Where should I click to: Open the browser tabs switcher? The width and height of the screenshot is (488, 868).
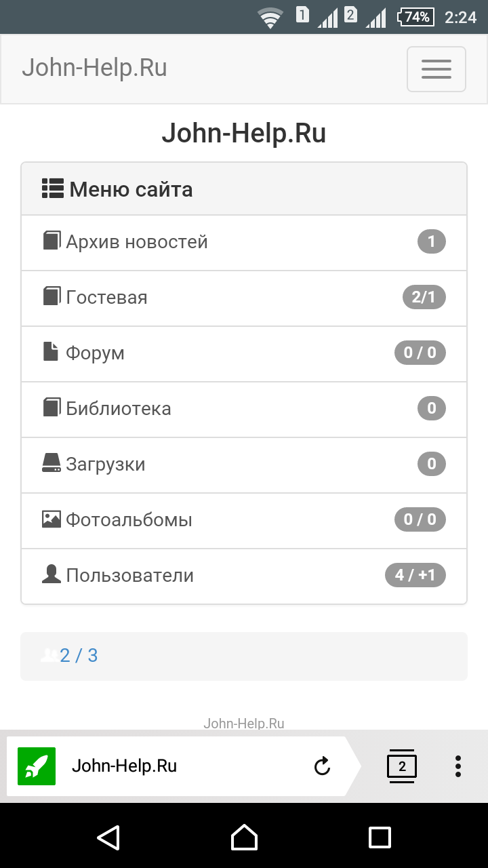point(402,766)
